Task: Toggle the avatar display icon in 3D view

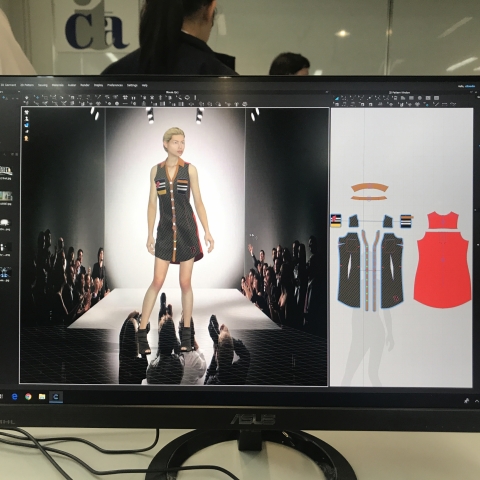Action: (x=27, y=138)
